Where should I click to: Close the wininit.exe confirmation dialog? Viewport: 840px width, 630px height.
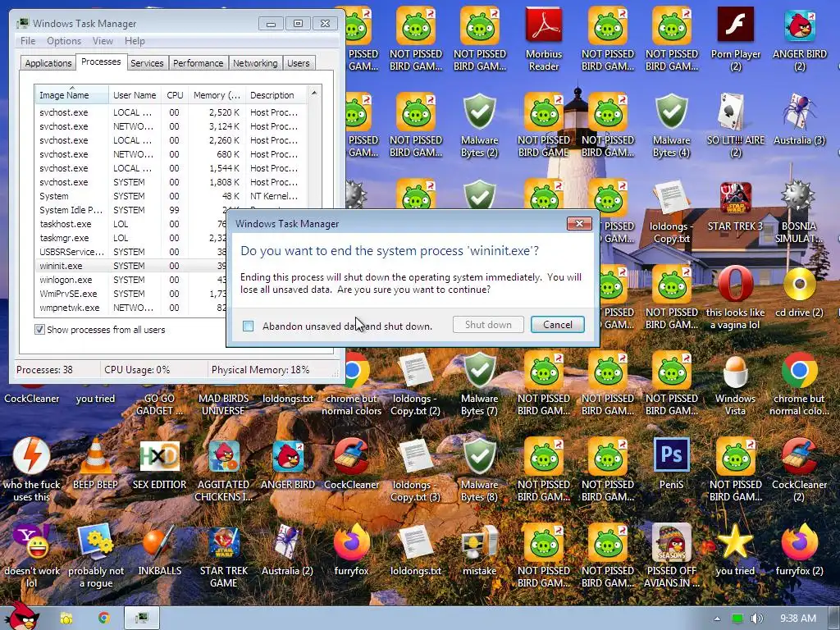(579, 223)
